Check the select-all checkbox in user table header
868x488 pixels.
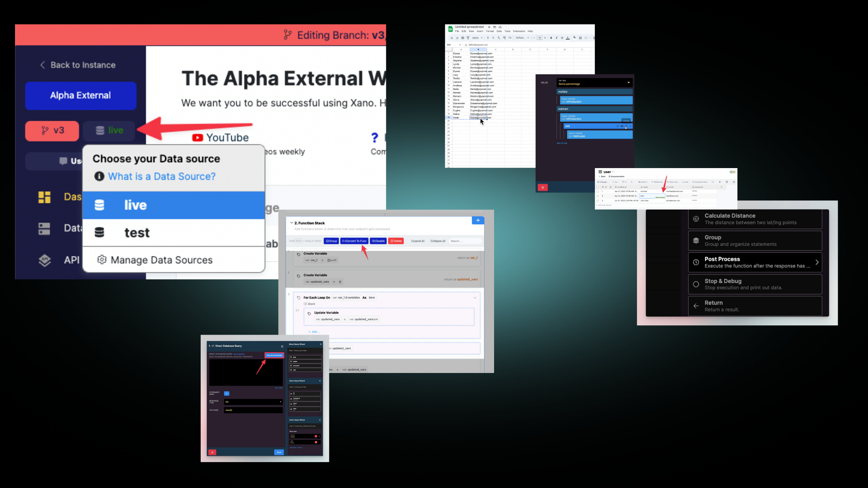pyautogui.click(x=598, y=187)
